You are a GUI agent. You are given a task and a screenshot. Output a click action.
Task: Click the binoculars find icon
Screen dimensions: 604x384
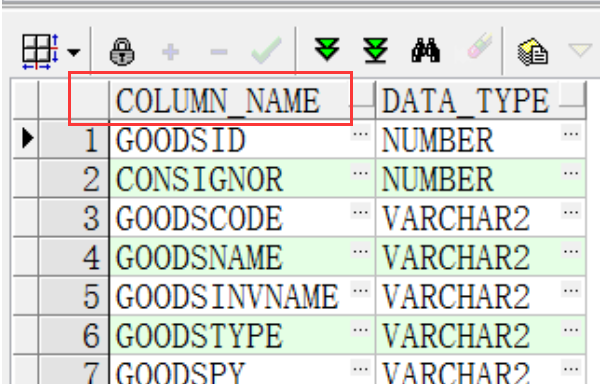426,50
